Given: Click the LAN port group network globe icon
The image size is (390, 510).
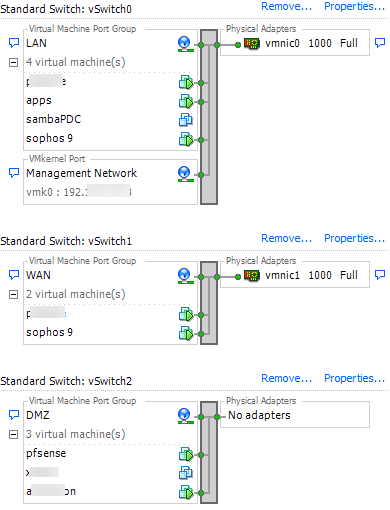Looking at the screenshot, I should click(185, 44).
